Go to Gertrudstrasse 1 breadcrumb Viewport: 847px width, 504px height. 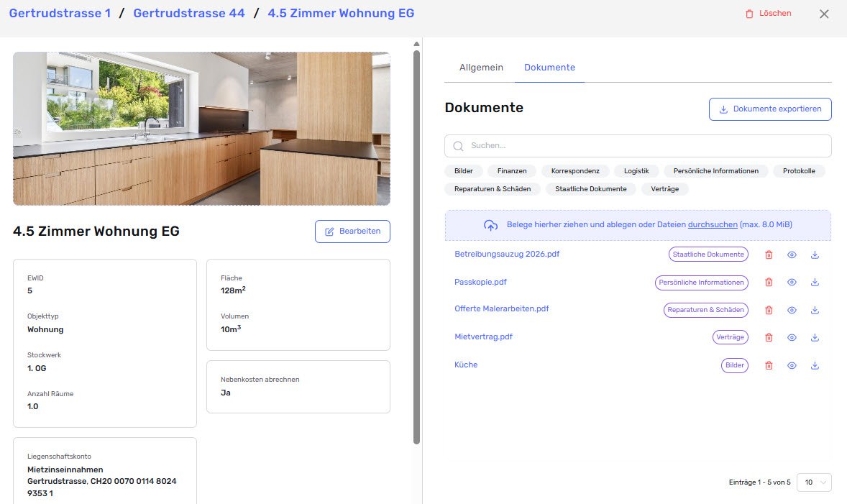click(60, 14)
